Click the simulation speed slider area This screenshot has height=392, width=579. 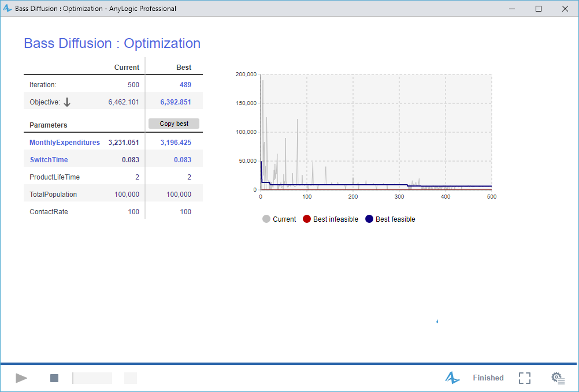(92, 378)
